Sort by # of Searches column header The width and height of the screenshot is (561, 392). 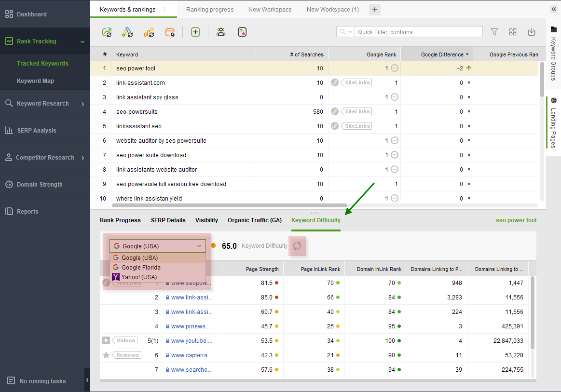pyautogui.click(x=292, y=54)
